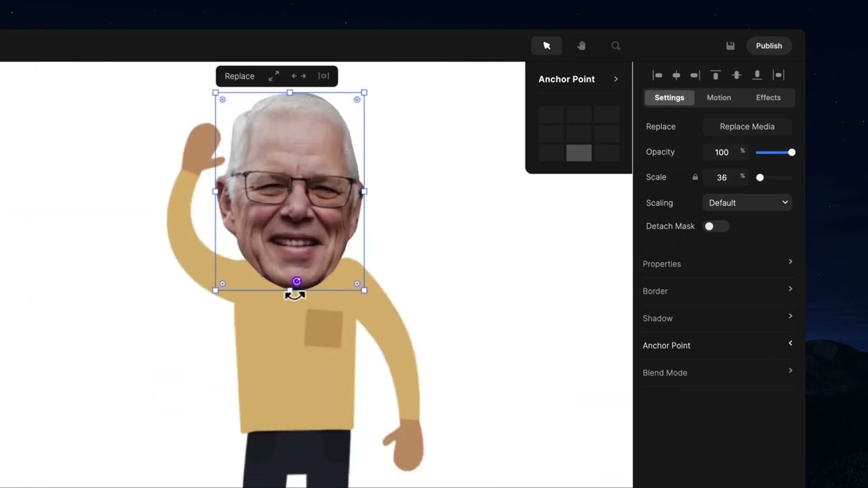Select the highlighted bottom-center anchor cell
Screen dimensions: 868x488
[x=579, y=152]
